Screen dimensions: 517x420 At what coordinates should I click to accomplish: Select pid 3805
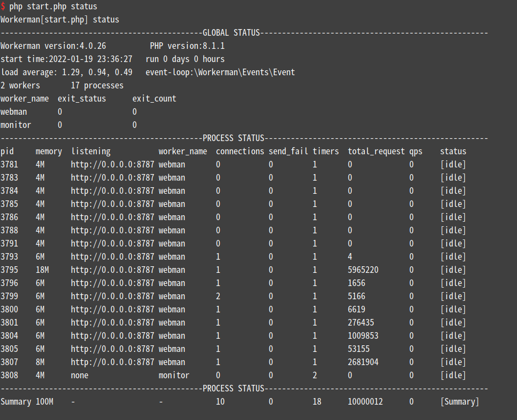[9, 349]
